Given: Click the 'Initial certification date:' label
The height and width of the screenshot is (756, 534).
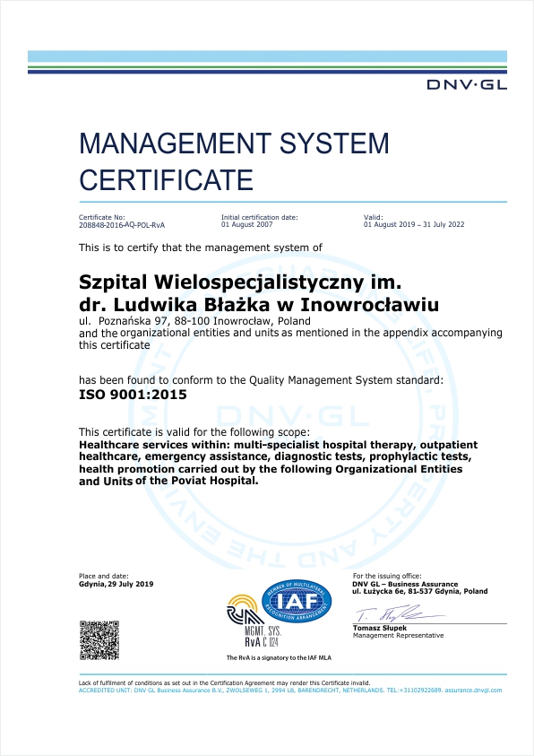Looking at the screenshot, I should pyautogui.click(x=260, y=217).
